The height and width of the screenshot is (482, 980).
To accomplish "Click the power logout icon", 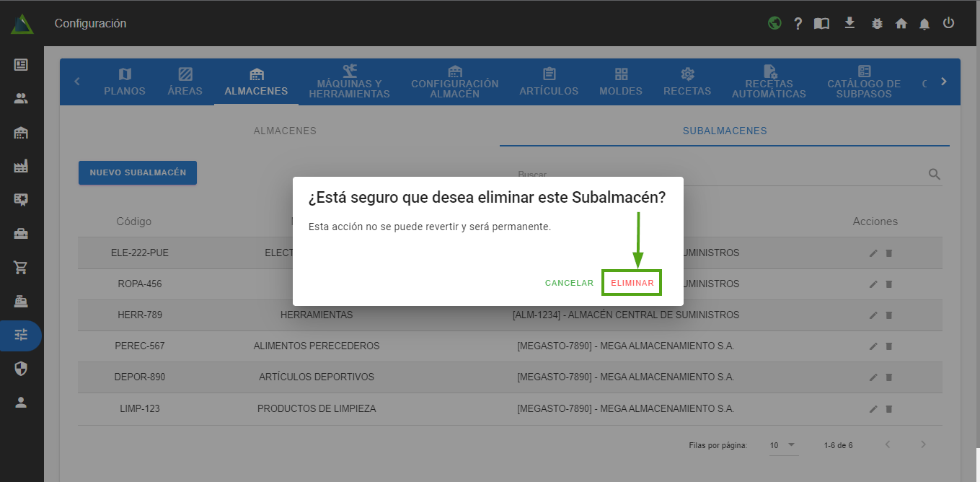I will [948, 23].
